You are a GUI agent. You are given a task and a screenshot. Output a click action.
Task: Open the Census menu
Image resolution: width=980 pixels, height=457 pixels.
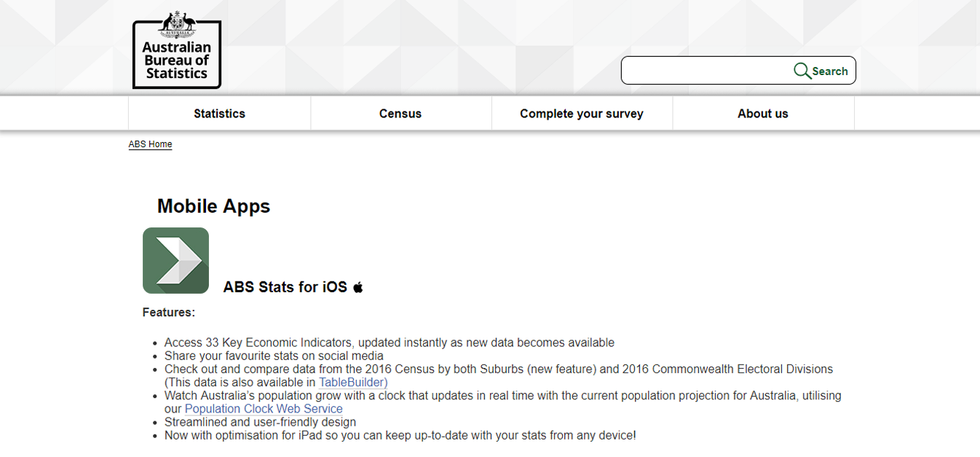click(x=400, y=114)
